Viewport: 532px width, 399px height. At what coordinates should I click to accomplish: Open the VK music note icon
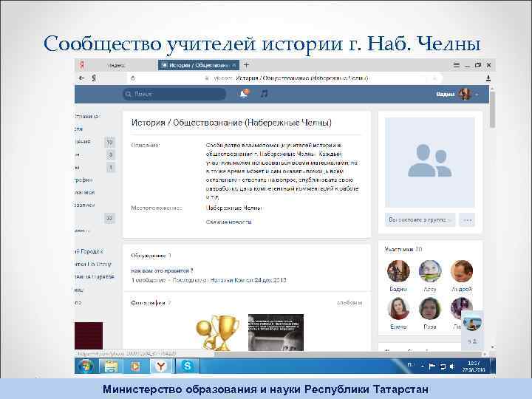[264, 93]
